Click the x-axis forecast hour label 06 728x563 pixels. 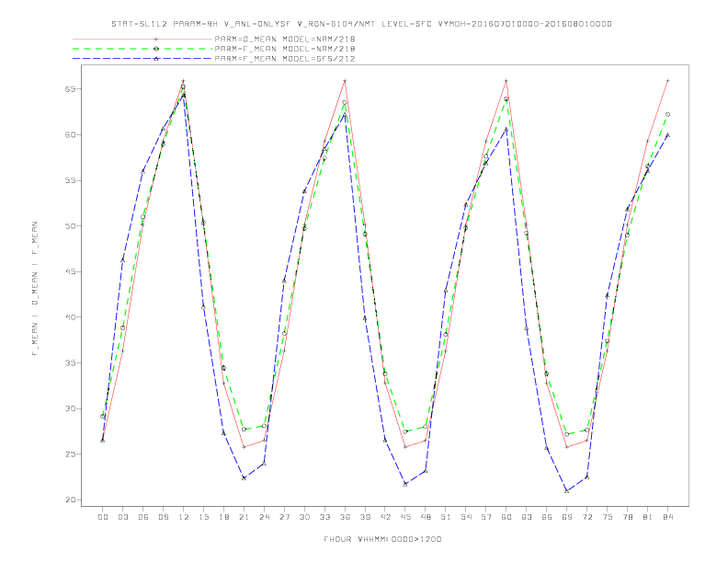pyautogui.click(x=143, y=517)
